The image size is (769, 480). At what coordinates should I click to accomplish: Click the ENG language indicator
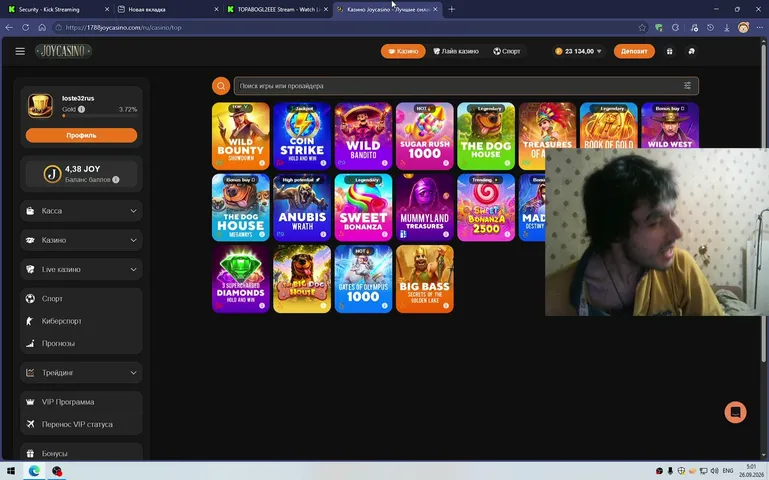(728, 471)
